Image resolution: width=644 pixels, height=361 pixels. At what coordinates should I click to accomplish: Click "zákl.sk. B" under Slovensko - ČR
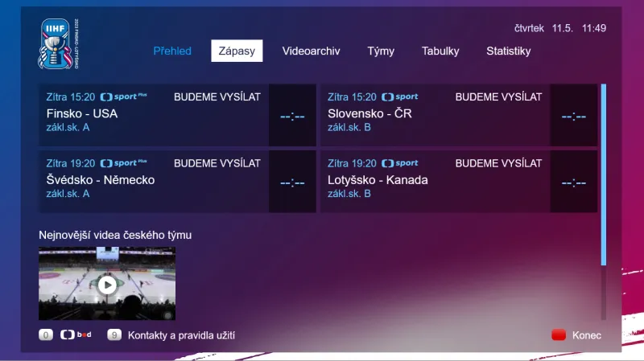pyautogui.click(x=349, y=127)
